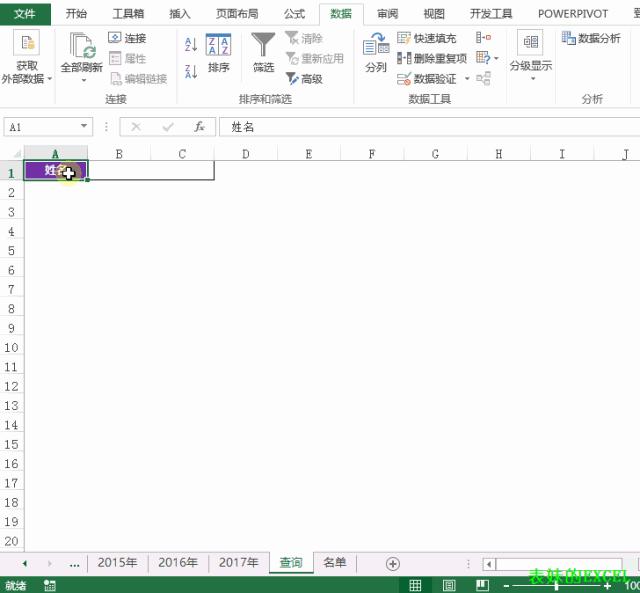Add a new sheet with plus button
Viewport: 640px width, 593px height.
pyautogui.click(x=393, y=564)
